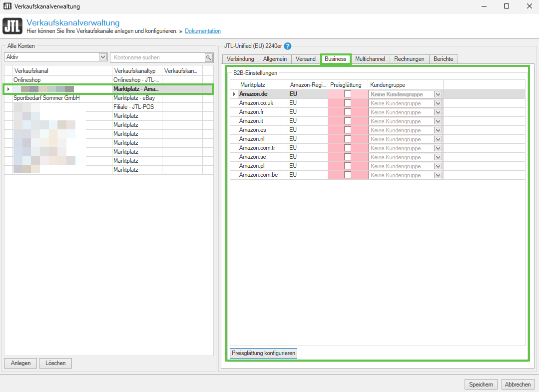Image resolution: width=539 pixels, height=392 pixels.
Task: Click the Amazon-Region column header
Action: coord(308,84)
